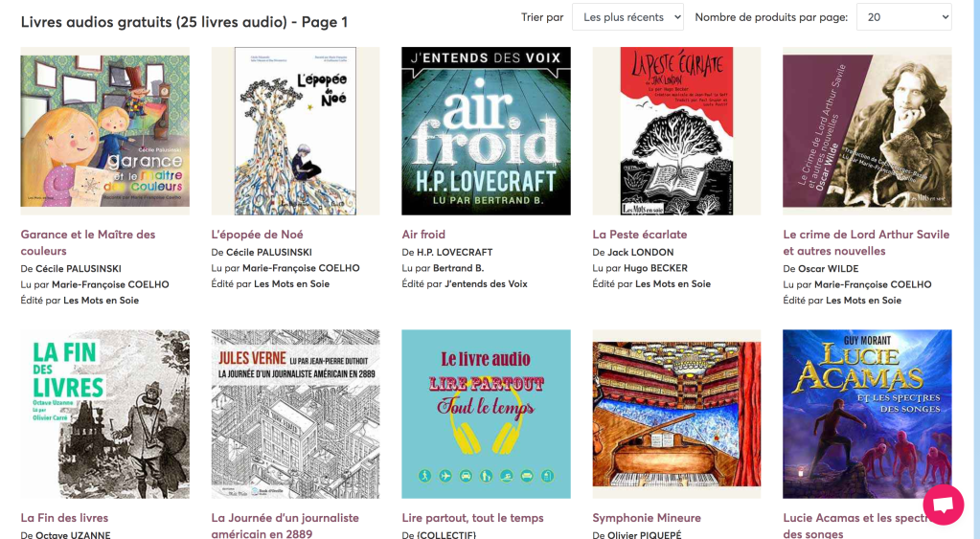Viewport: 980px width, 539px height.
Task: Follow the 'La Peste écarlate' title link
Action: point(640,235)
